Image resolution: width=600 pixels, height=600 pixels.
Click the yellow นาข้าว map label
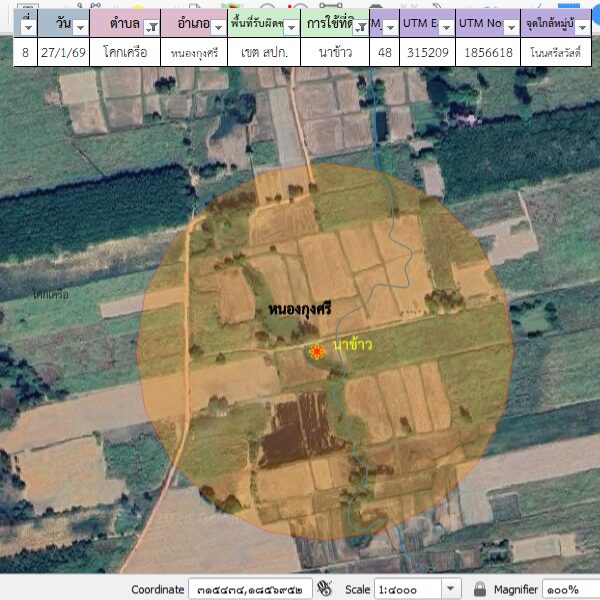click(352, 344)
